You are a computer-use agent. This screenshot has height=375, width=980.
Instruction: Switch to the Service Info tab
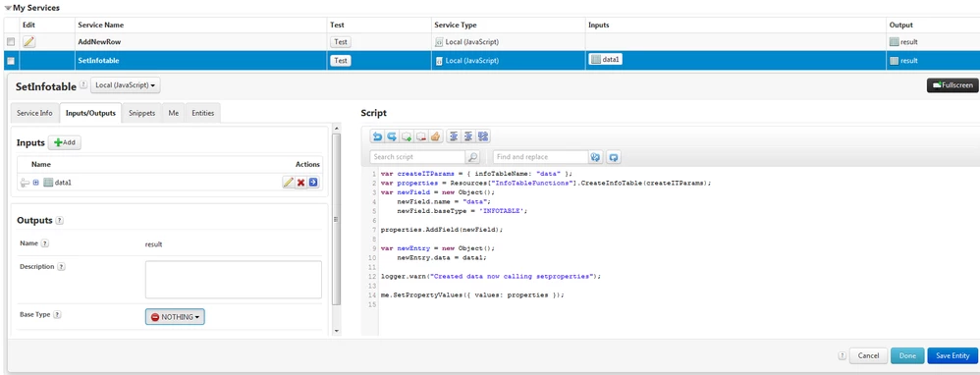(x=35, y=113)
